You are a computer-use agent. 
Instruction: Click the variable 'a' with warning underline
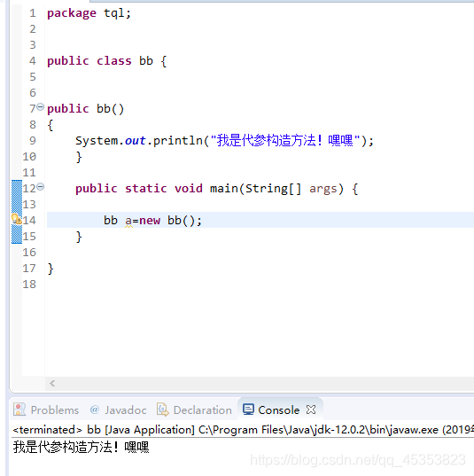pos(128,221)
